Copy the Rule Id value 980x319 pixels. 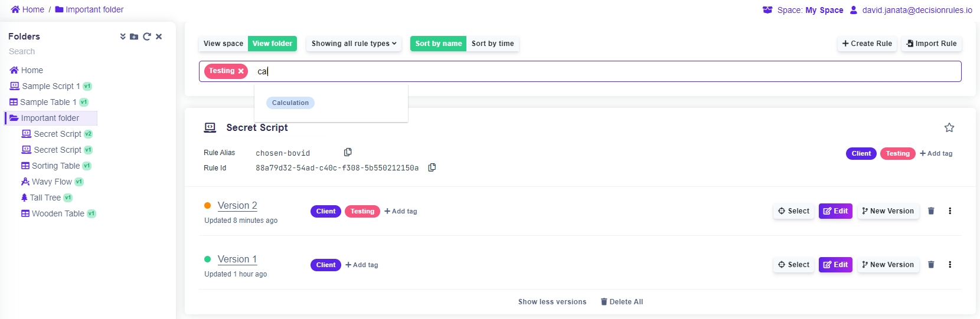click(x=432, y=167)
